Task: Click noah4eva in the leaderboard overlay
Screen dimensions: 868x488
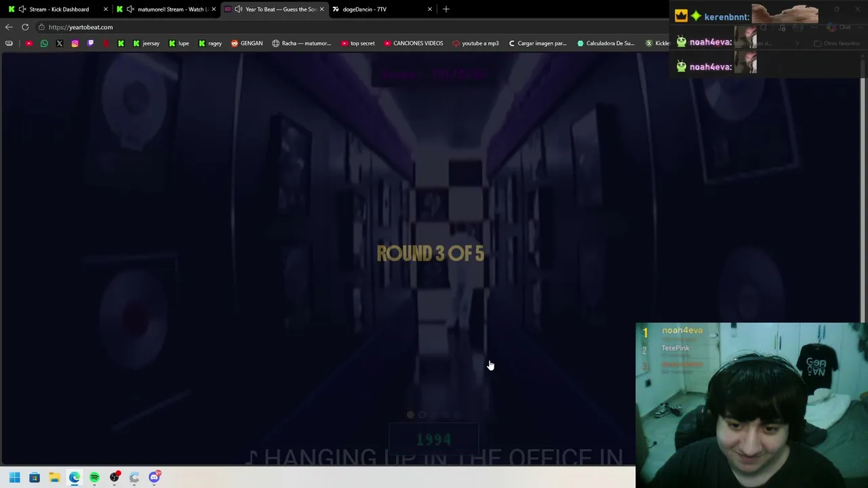Action: point(682,330)
